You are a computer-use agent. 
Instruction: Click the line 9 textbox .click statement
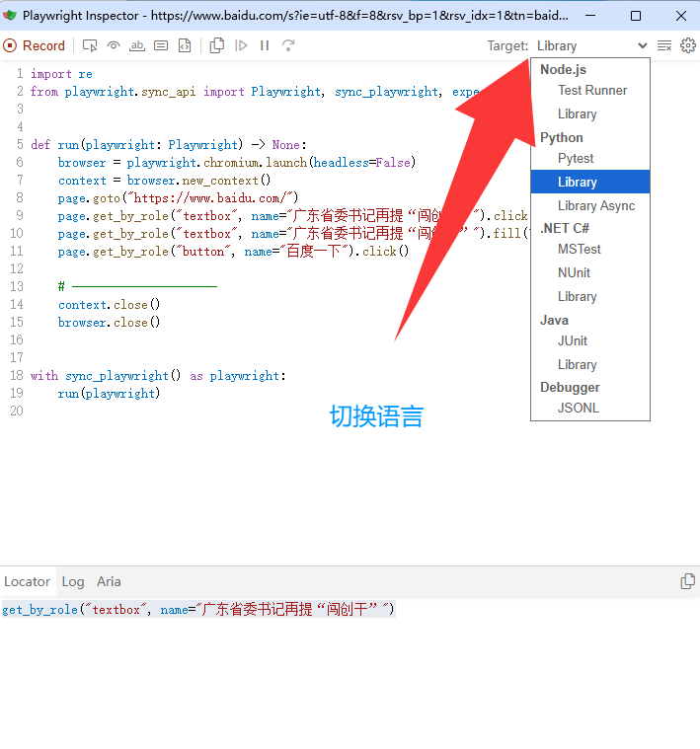tap(293, 216)
